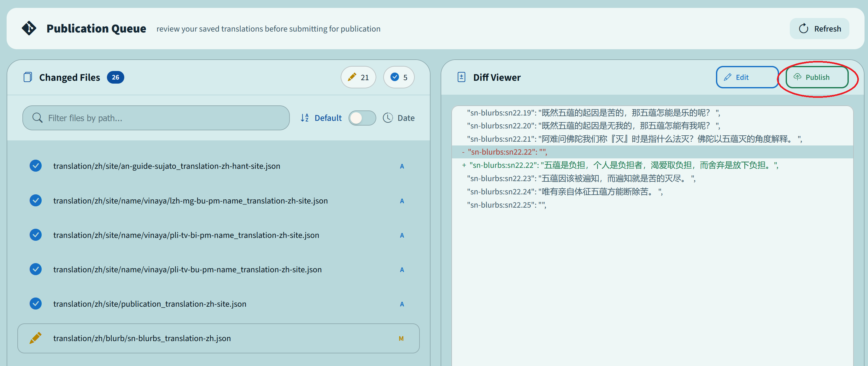868x366 pixels.
Task: Click the A status badge of pli-tv-bi-pm-name file
Action: 402,235
